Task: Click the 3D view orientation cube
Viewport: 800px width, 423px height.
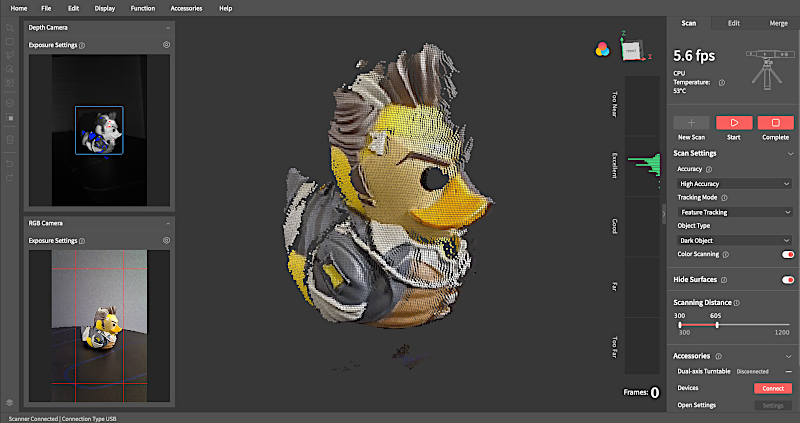Action: coord(633,50)
